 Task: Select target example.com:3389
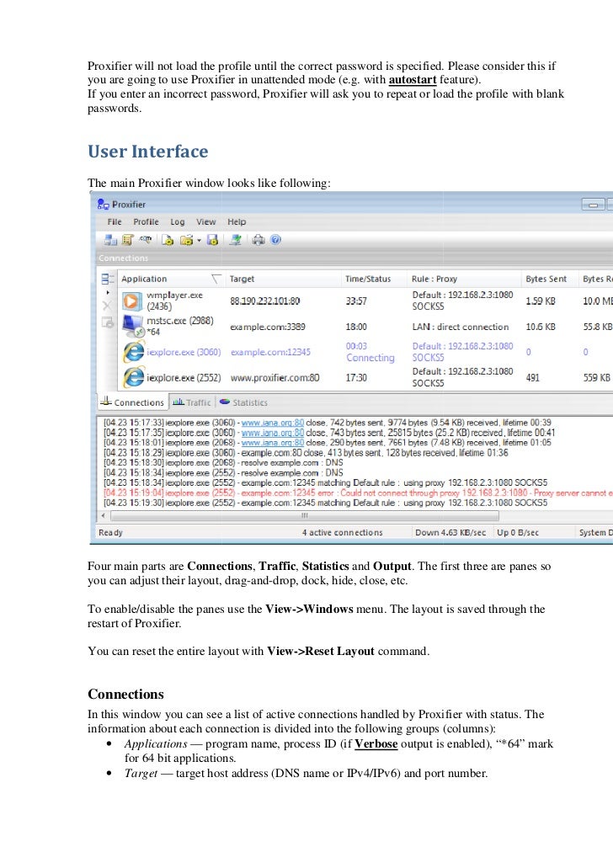point(268,327)
